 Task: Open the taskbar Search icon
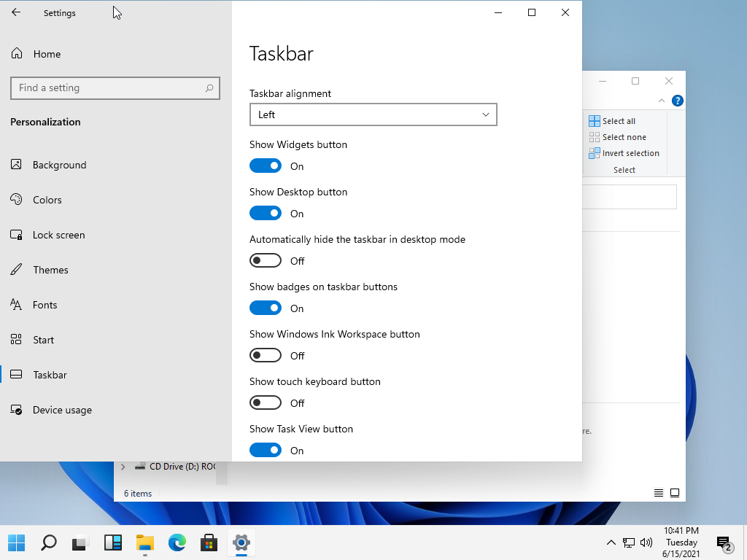pyautogui.click(x=49, y=542)
